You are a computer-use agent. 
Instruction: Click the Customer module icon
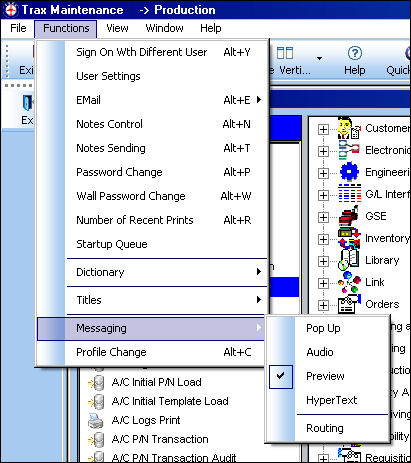point(349,128)
